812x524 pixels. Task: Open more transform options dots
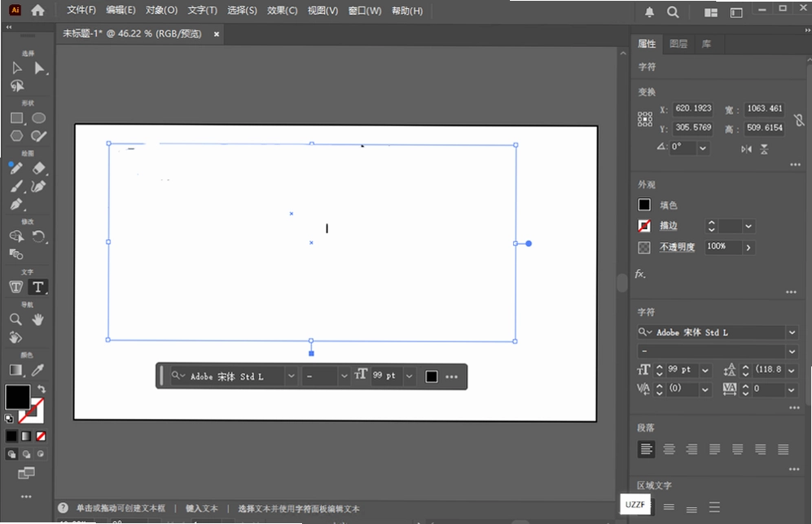[x=796, y=165]
